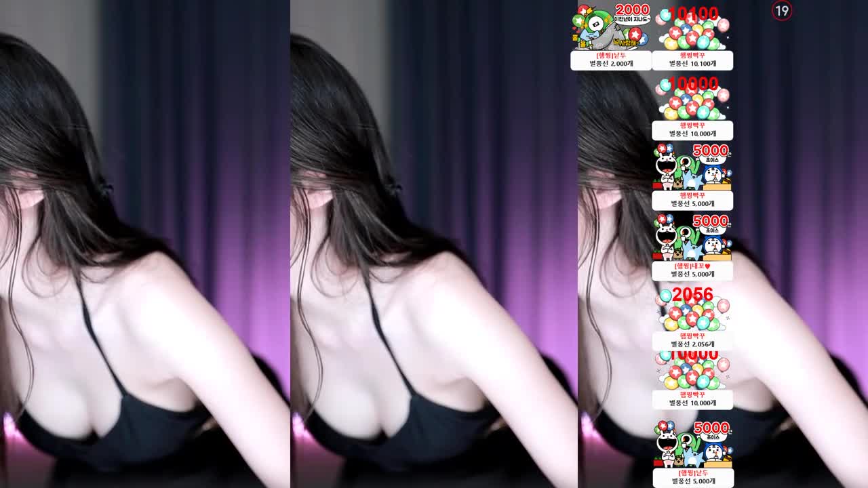
Task: Click the 별풍선 10,000개 label near the bottom
Action: [692, 399]
